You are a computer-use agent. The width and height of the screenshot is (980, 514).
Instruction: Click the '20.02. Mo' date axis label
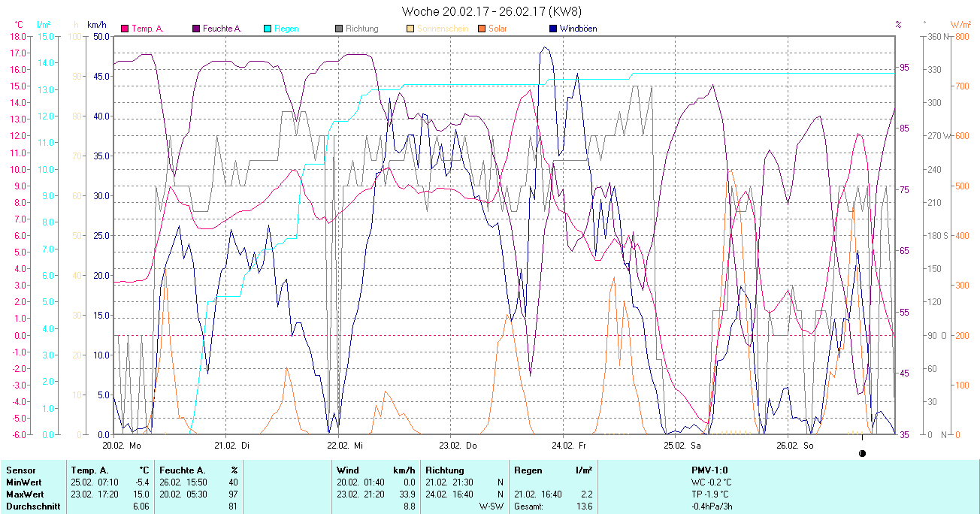(x=122, y=445)
